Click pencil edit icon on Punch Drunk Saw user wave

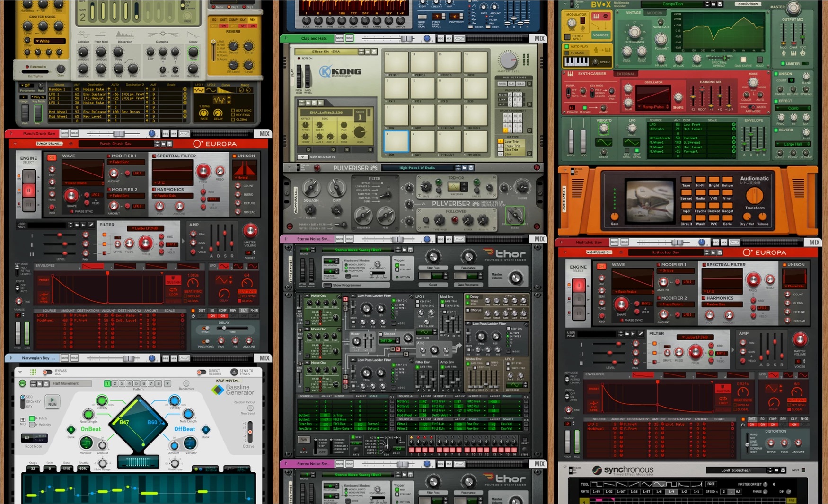point(90,225)
